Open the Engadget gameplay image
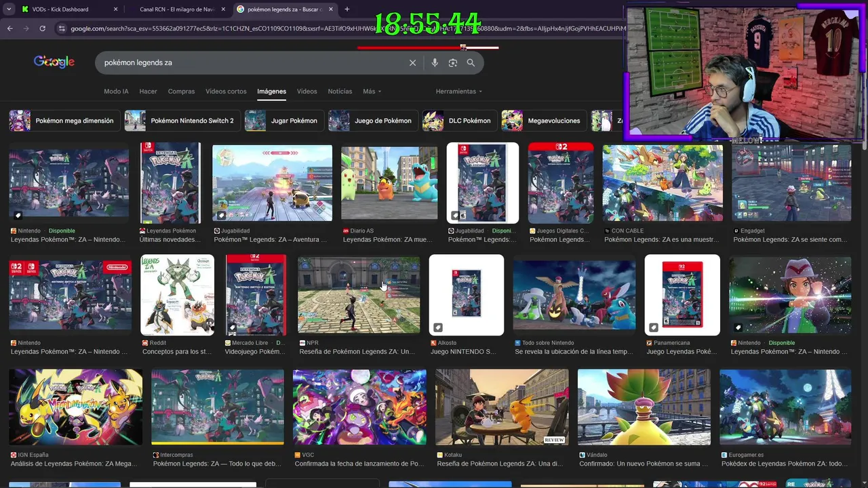 791,183
